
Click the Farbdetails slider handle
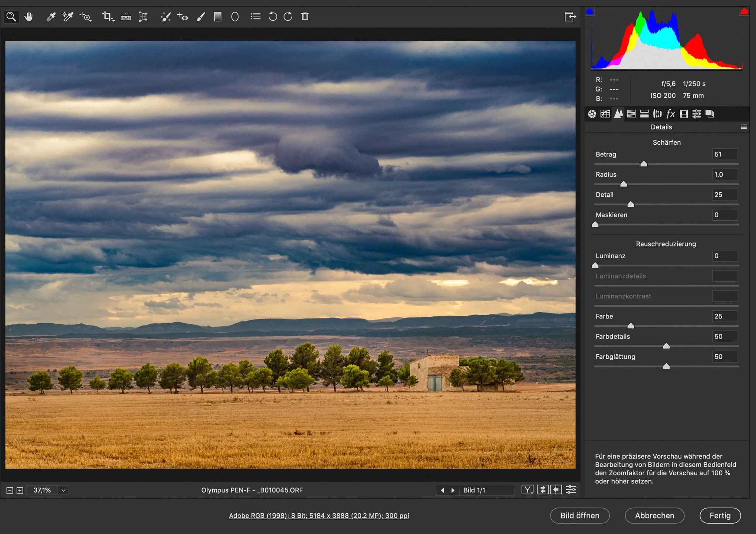click(666, 346)
